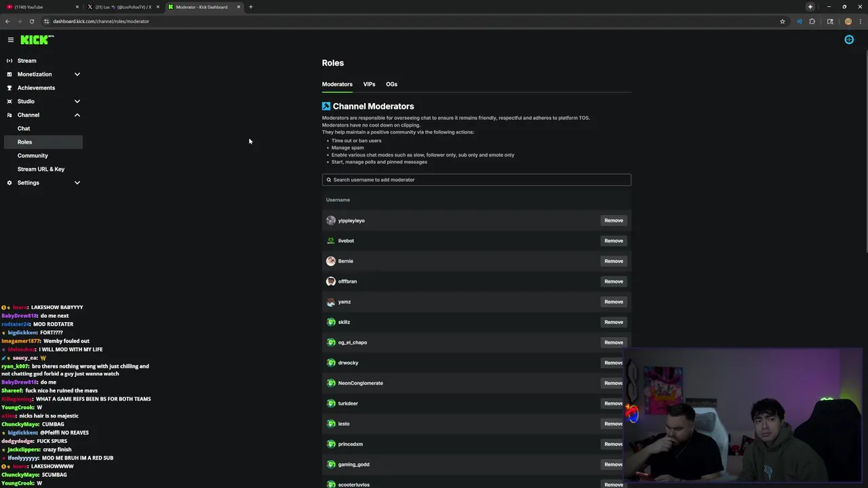Click the username turkdeer

click(x=348, y=403)
